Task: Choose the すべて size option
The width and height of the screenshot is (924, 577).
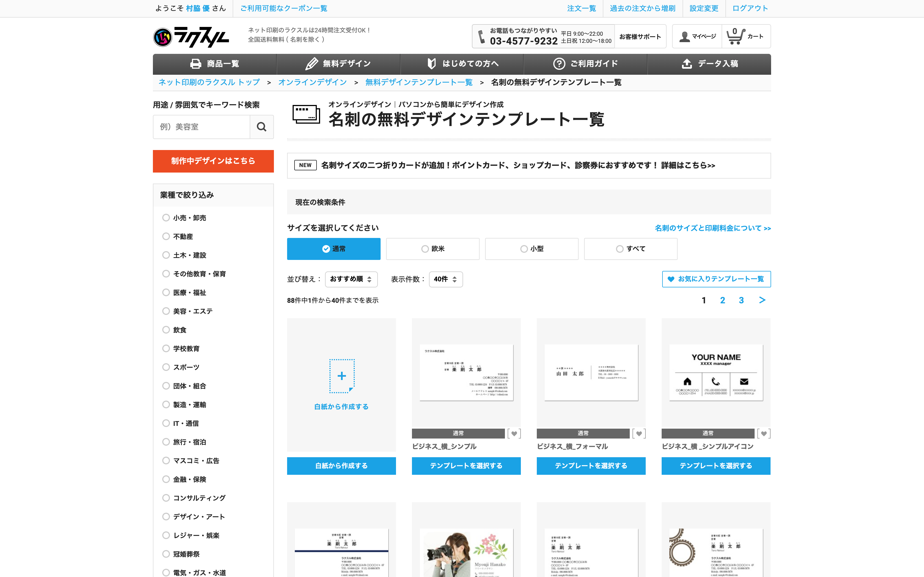Action: pyautogui.click(x=630, y=249)
